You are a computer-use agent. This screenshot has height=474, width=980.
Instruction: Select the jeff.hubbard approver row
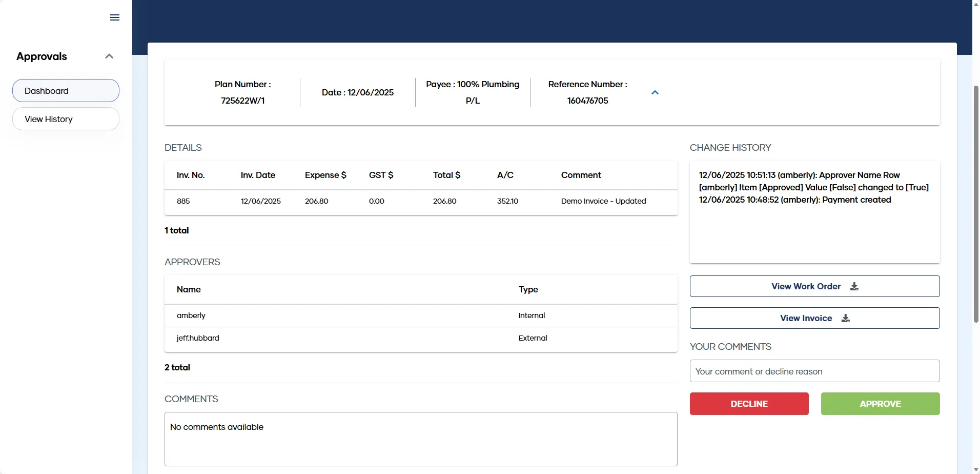421,338
